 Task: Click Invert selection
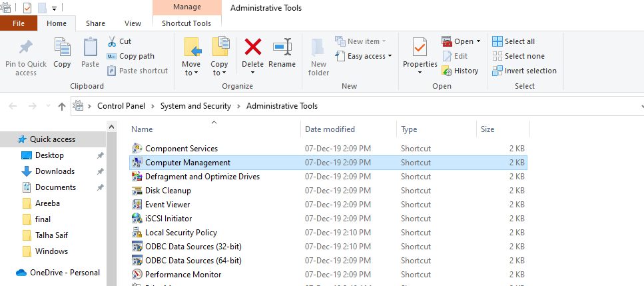(x=525, y=71)
